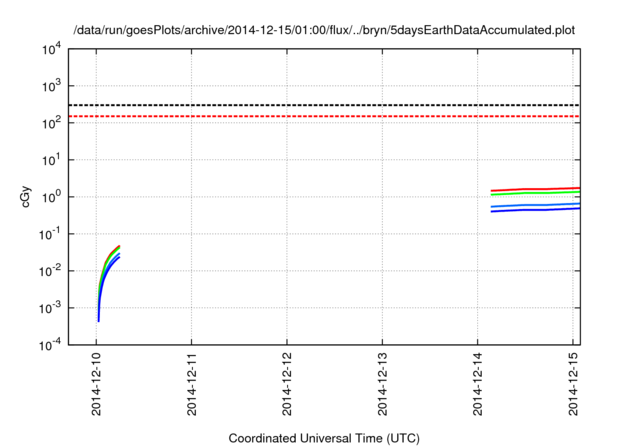Click the 2014-12-12 date tick label

(287, 385)
